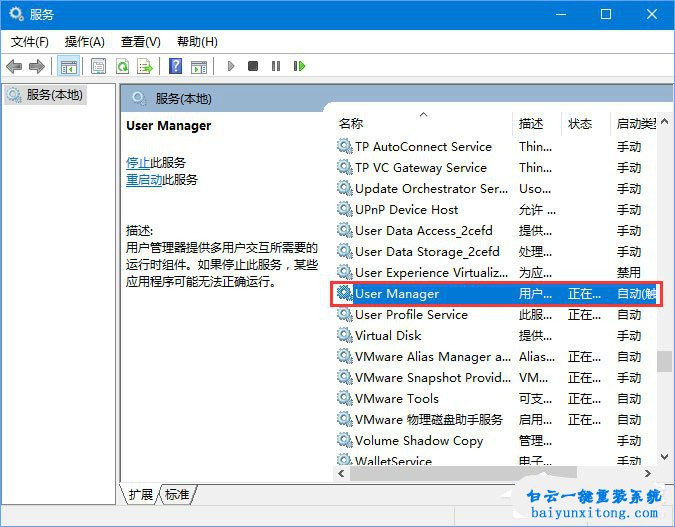Open the 文件(F) menu
Screen dimensions: 675x527
pos(30,42)
